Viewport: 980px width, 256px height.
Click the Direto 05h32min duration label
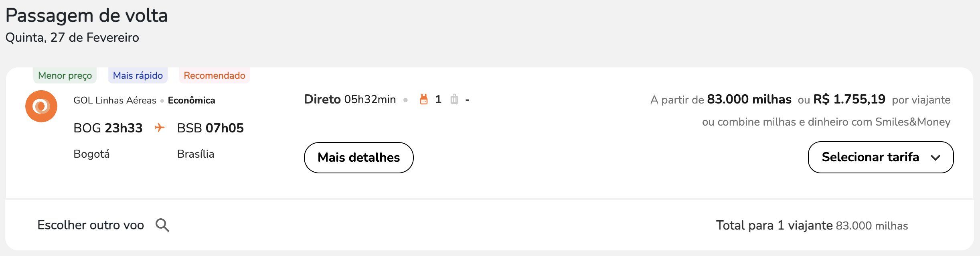pyautogui.click(x=350, y=99)
